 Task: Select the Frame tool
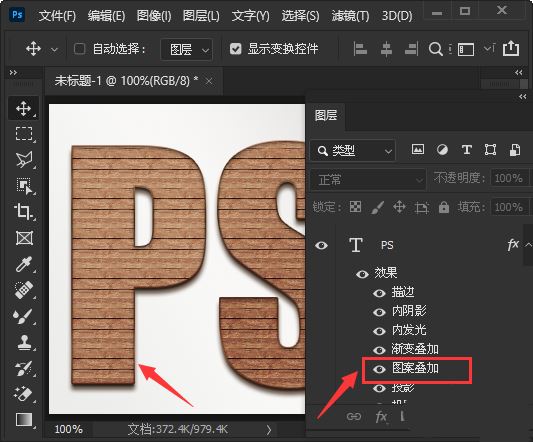click(x=24, y=238)
